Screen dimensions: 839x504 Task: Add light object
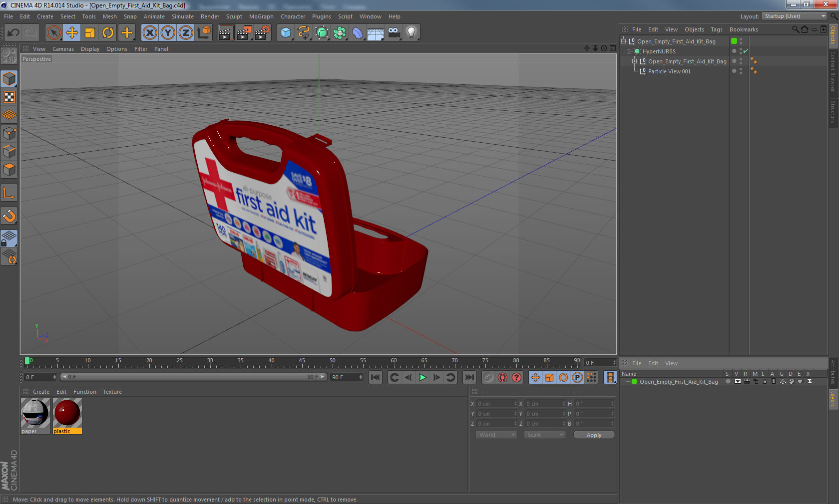tap(412, 33)
